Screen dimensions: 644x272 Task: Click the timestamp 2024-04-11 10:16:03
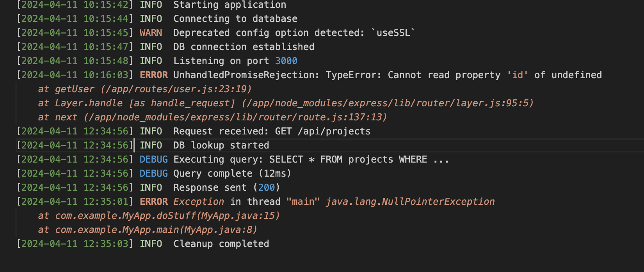pyautogui.click(x=75, y=75)
